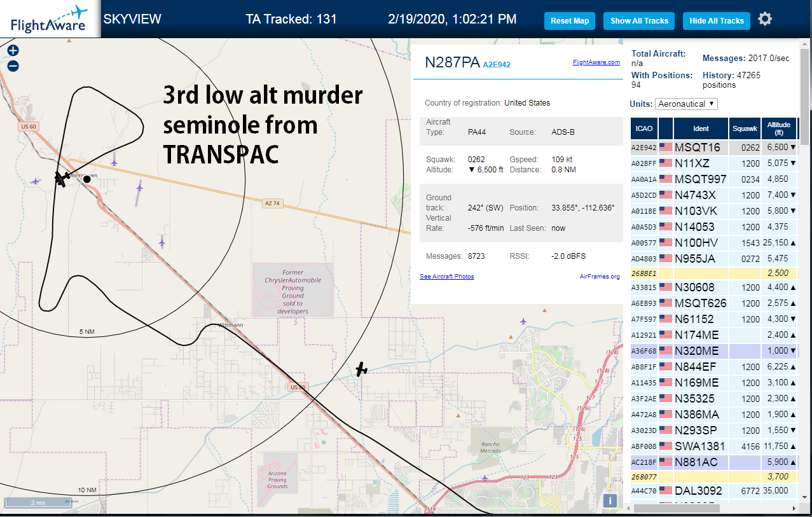Open the Units Aeronautical dropdown
812x517 pixels.
tap(686, 104)
